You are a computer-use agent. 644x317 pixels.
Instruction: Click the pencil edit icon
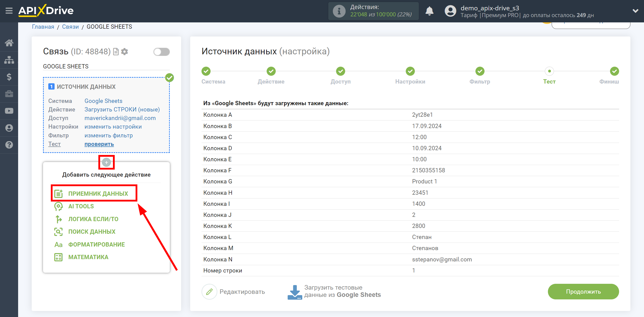tap(209, 292)
